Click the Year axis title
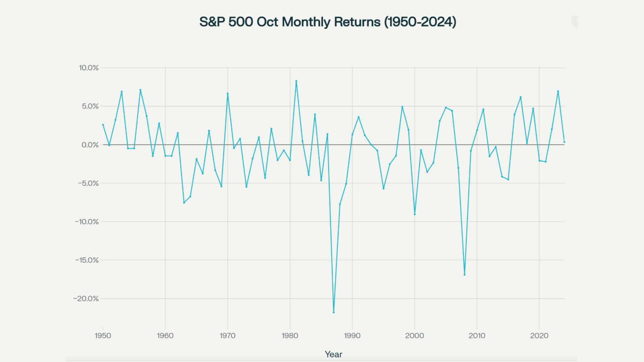 (333, 354)
